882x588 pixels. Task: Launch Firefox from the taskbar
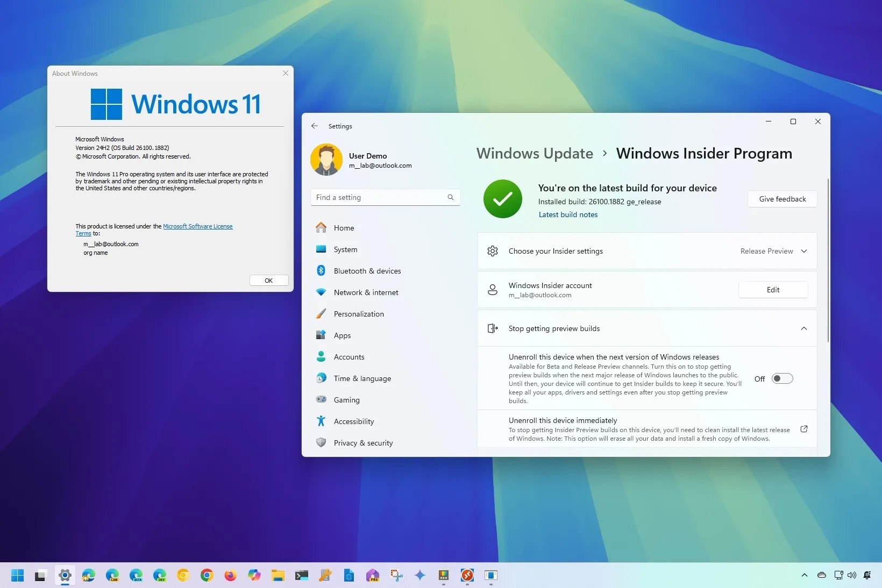[x=230, y=576]
